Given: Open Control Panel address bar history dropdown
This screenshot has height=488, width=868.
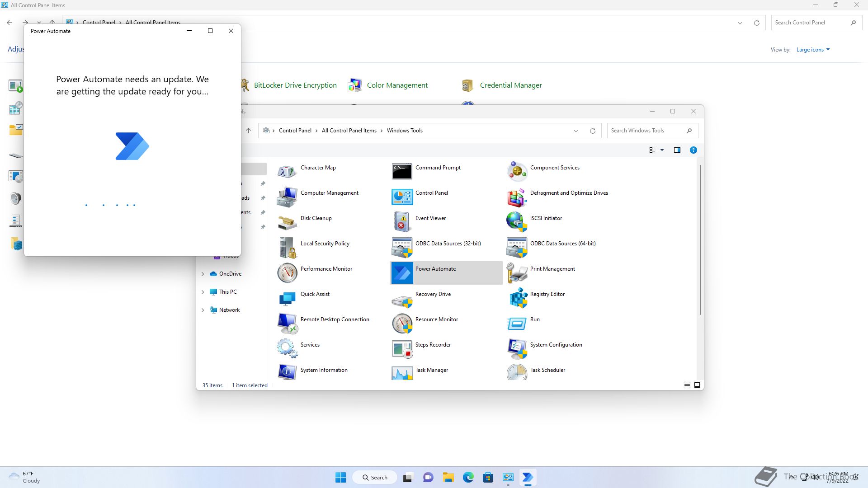Looking at the screenshot, I should pyautogui.click(x=740, y=23).
